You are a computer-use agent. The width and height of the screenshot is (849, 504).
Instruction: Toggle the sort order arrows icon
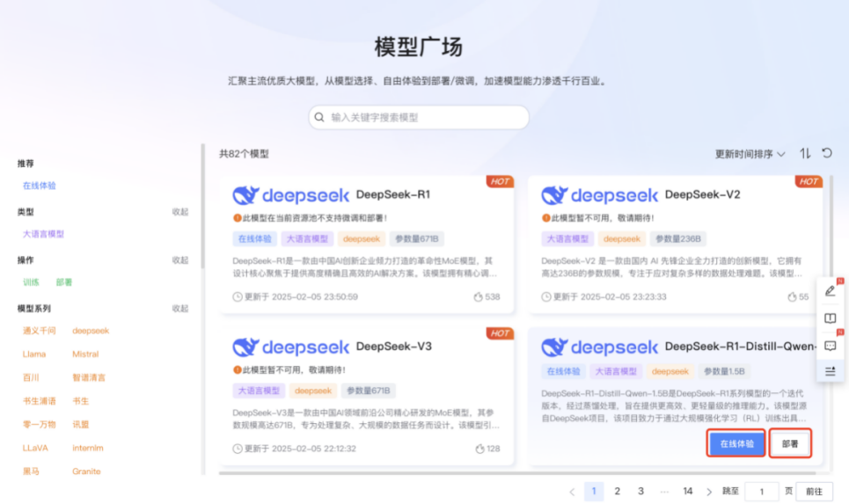(805, 154)
